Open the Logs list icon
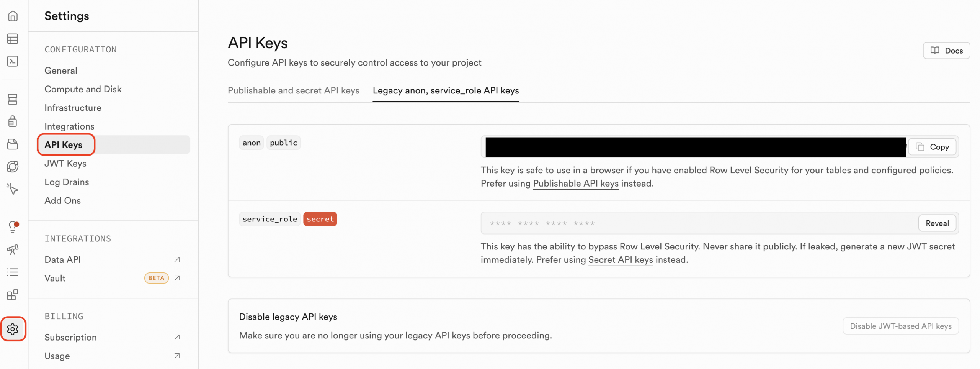Viewport: 980px width, 369px height. (x=13, y=272)
